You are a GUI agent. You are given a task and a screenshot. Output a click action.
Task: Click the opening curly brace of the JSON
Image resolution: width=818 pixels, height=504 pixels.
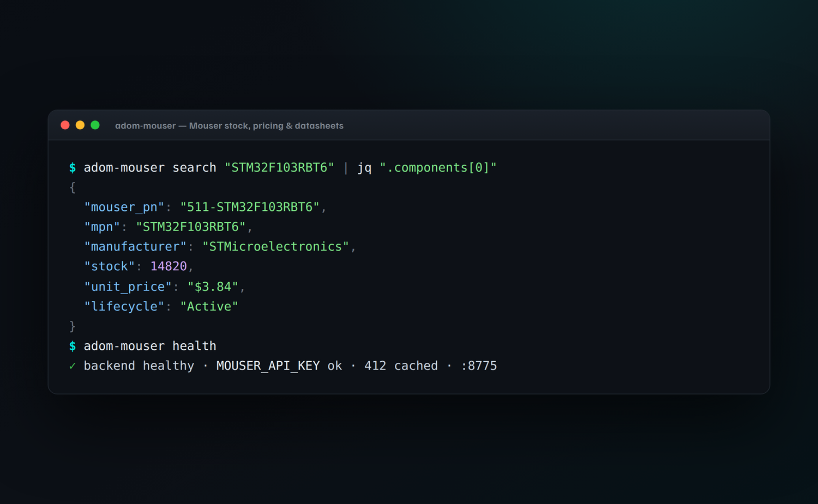[x=73, y=187]
